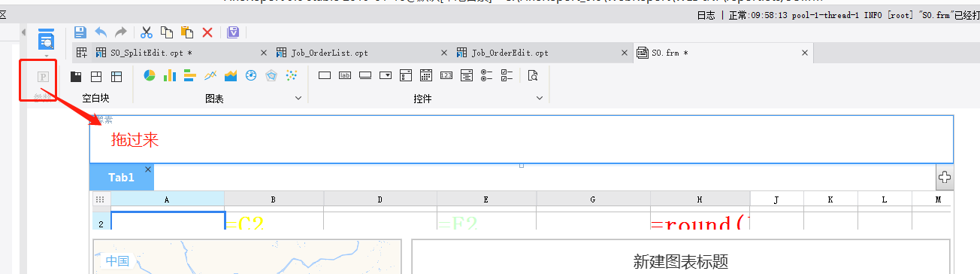Click the red X delete icon

(x=207, y=32)
